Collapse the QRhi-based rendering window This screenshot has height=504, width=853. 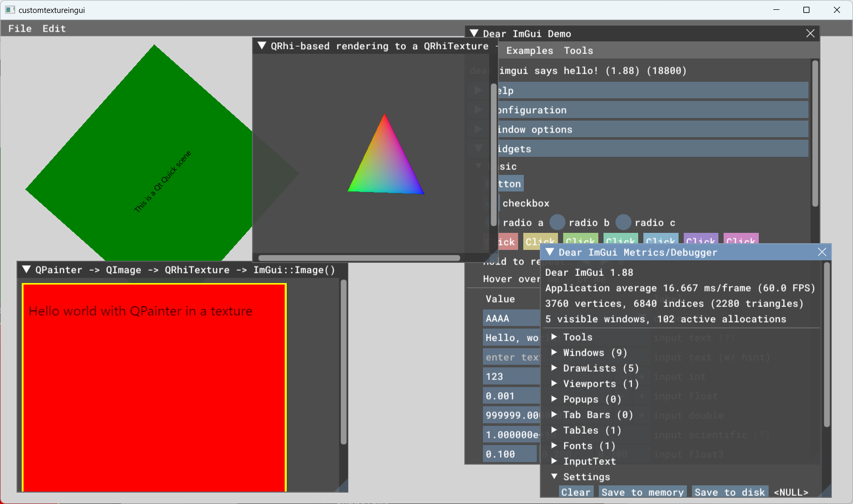pyautogui.click(x=261, y=46)
